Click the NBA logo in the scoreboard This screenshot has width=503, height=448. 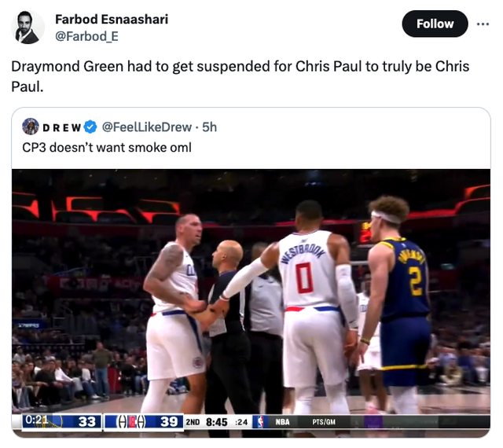pyautogui.click(x=260, y=422)
